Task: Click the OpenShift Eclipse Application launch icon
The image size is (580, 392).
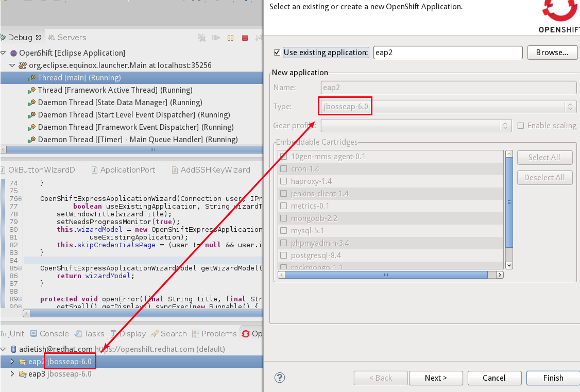Action: pyautogui.click(x=14, y=53)
